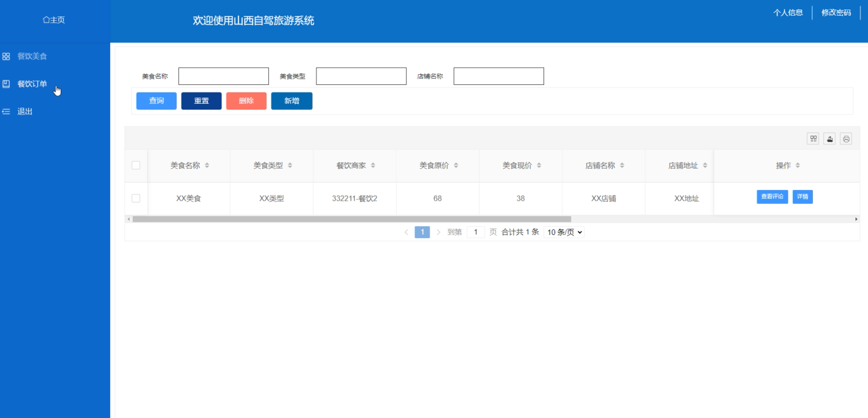This screenshot has width=868, height=418.
Task: Sort by 美食类型 column arrows
Action: pos(290,166)
